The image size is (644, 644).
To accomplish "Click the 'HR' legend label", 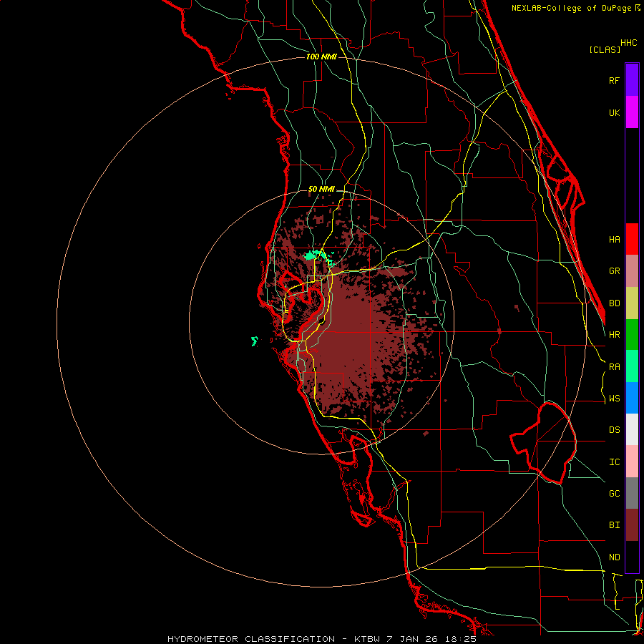I will (614, 335).
